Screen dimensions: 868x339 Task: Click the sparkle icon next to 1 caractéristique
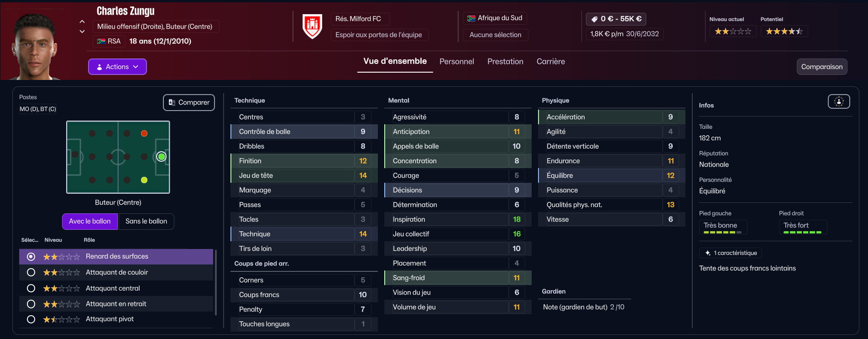708,253
